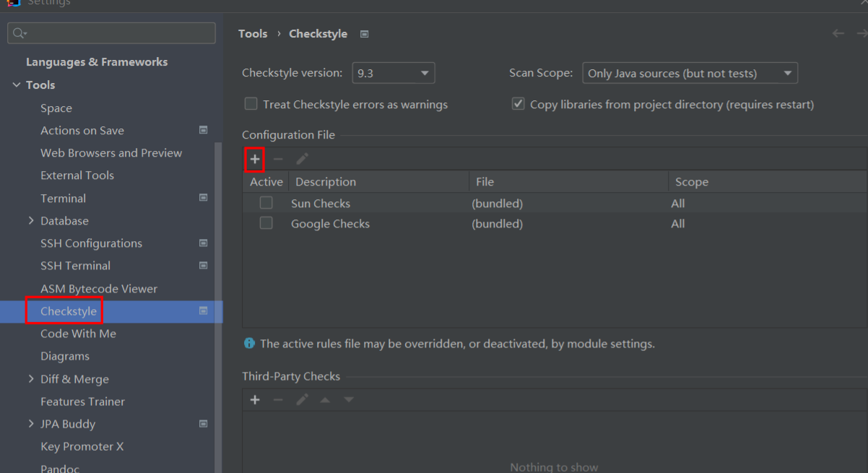The width and height of the screenshot is (868, 473).
Task: Move third-party check up arrow icon
Action: pyautogui.click(x=326, y=399)
